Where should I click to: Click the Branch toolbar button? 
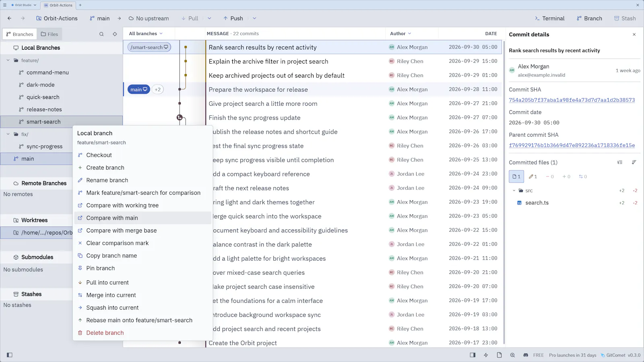589,19
